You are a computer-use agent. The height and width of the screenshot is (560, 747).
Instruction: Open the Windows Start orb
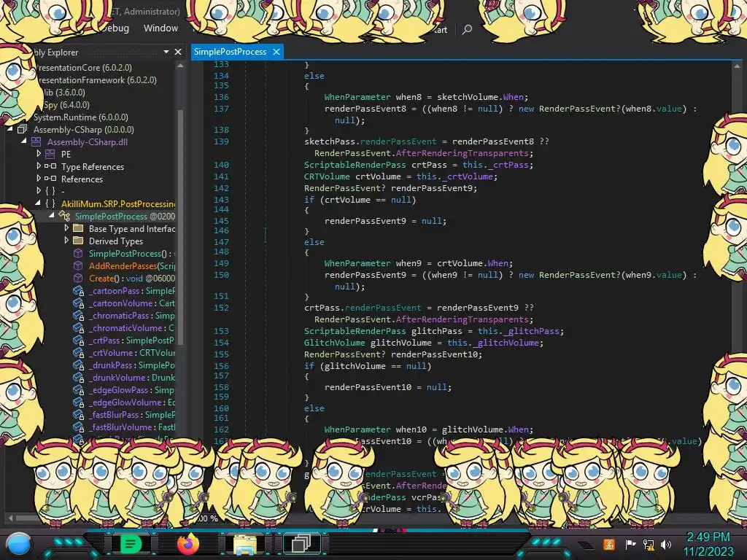pyautogui.click(x=18, y=544)
